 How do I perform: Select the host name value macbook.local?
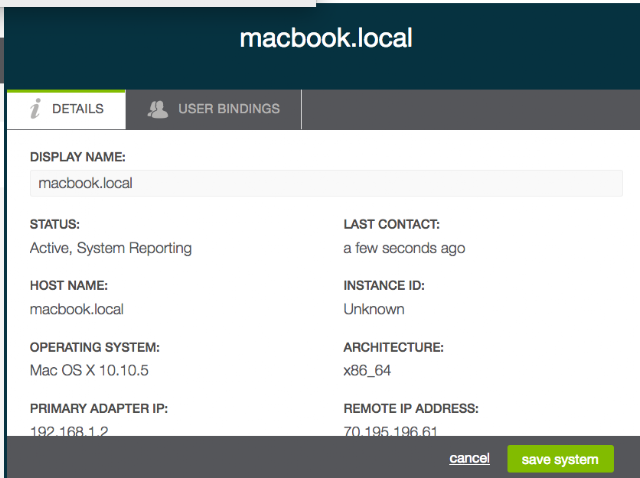pos(77,309)
